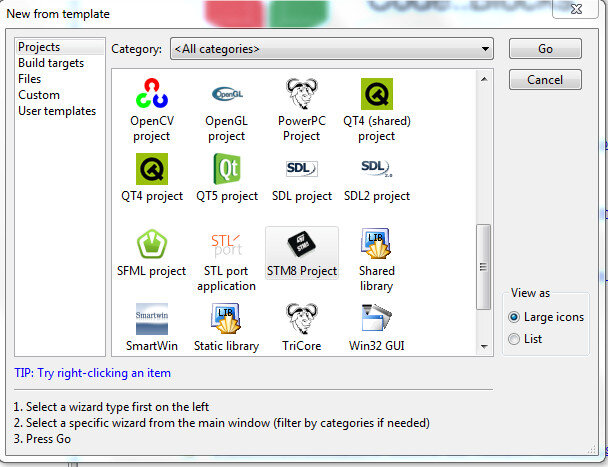This screenshot has width=608, height=467.
Task: Choose the QT4 project icon
Action: click(152, 169)
